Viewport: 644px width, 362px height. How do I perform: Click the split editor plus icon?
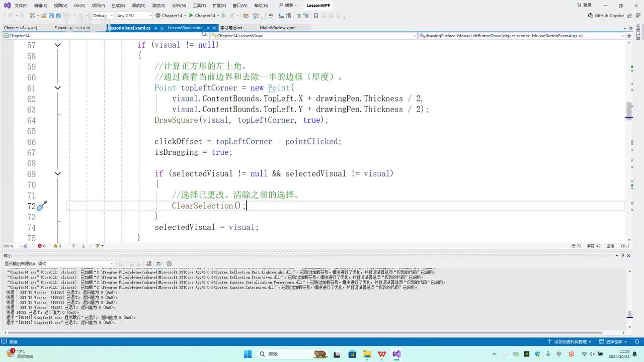pyautogui.click(x=629, y=36)
